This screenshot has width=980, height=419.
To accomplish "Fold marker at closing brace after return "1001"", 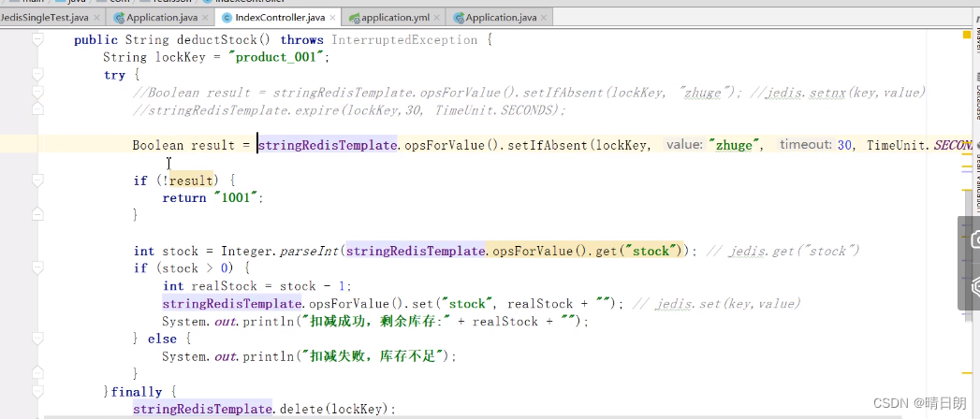I will [x=37, y=214].
